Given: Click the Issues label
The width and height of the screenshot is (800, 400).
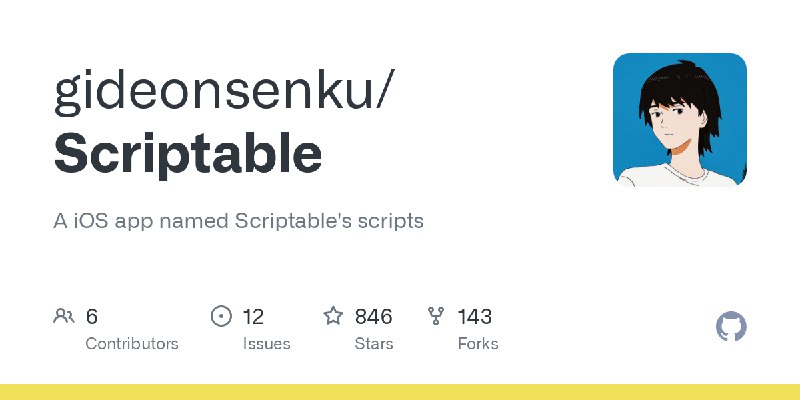Looking at the screenshot, I should (266, 343).
